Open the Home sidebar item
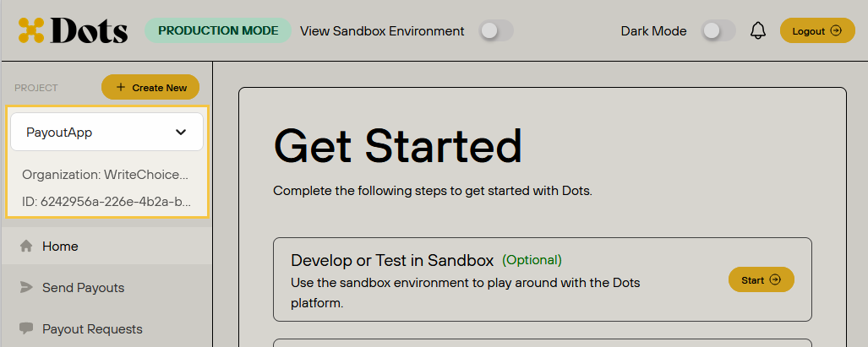Screen dimensions: 868x347 (x=106, y=246)
